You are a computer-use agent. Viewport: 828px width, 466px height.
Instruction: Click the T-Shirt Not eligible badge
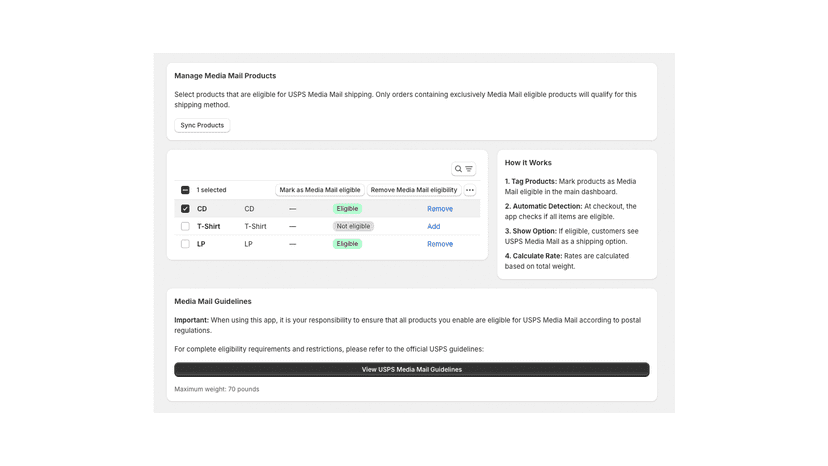353,226
